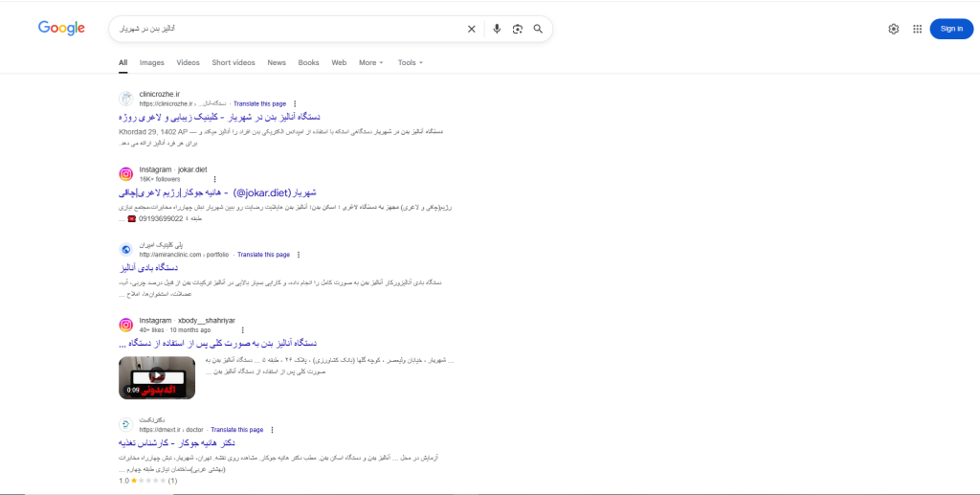
Task: Click the magnifier search icon
Action: tap(538, 29)
